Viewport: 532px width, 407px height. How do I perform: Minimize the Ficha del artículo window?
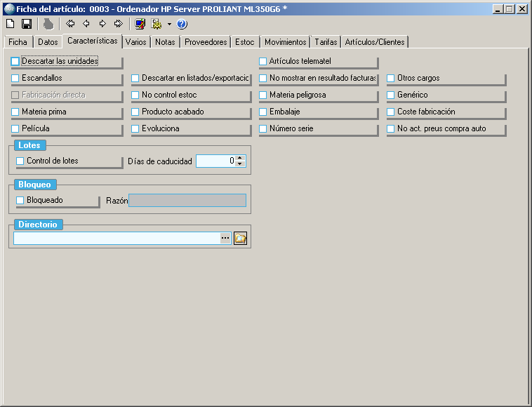click(498, 9)
